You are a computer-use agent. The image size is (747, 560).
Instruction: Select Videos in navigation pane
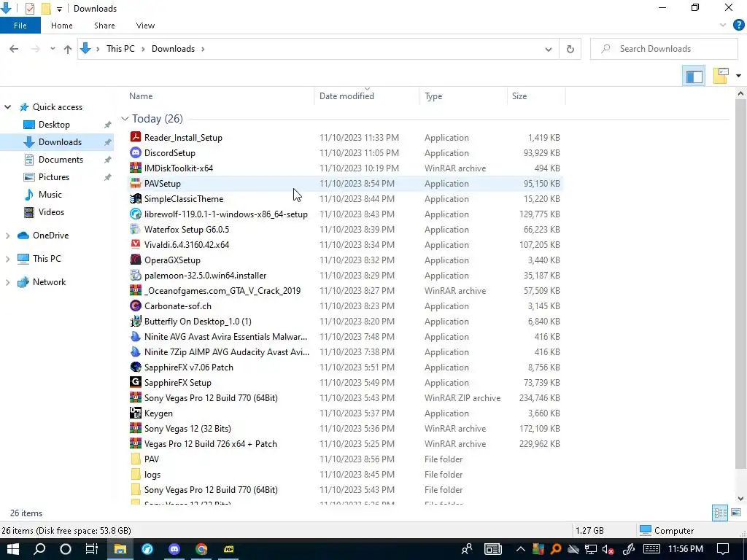pos(51,212)
